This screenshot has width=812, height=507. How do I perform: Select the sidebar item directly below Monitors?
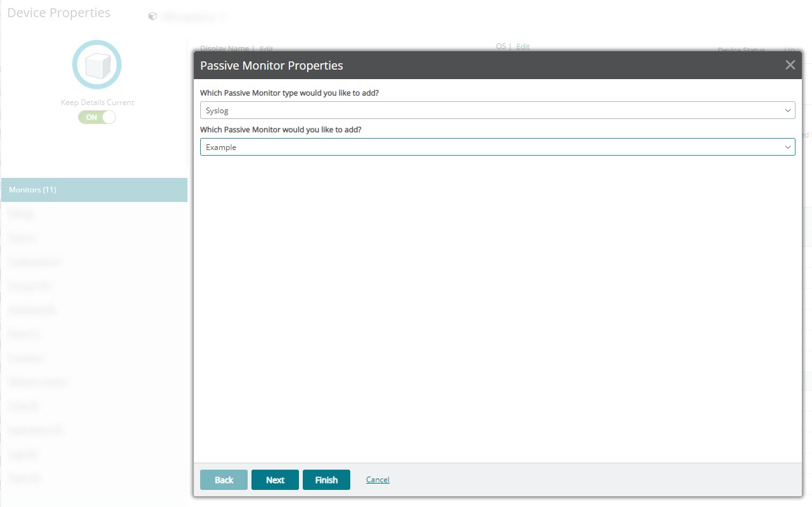21,214
